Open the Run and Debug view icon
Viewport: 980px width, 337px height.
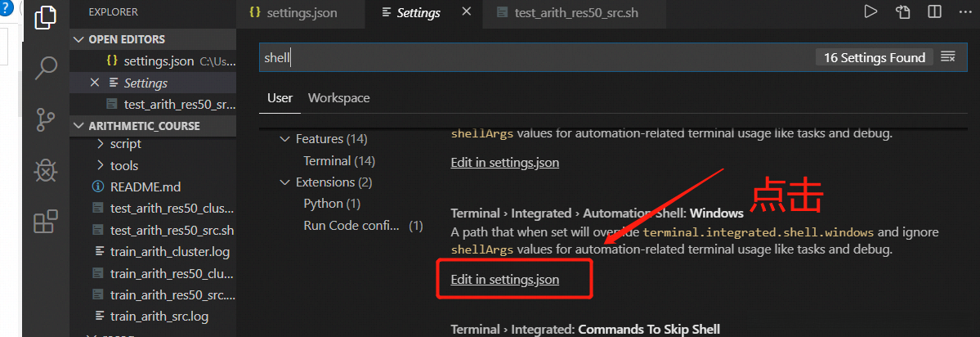coord(46,170)
